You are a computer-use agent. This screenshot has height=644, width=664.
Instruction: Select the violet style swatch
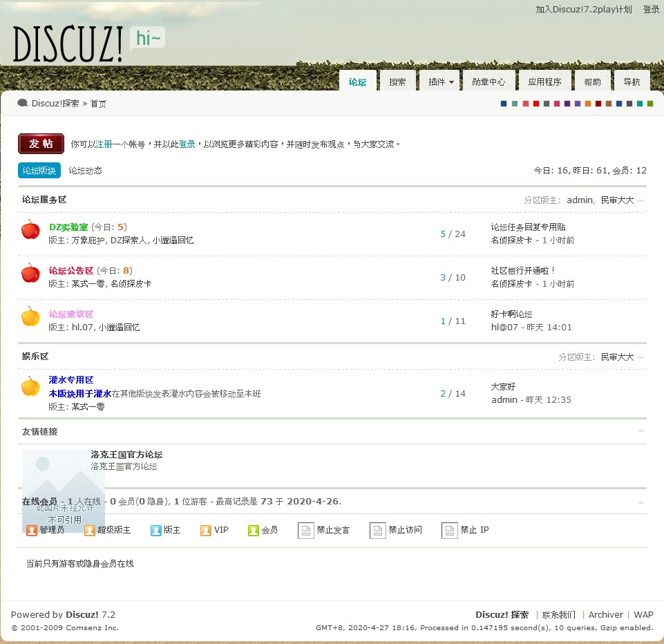[578, 104]
